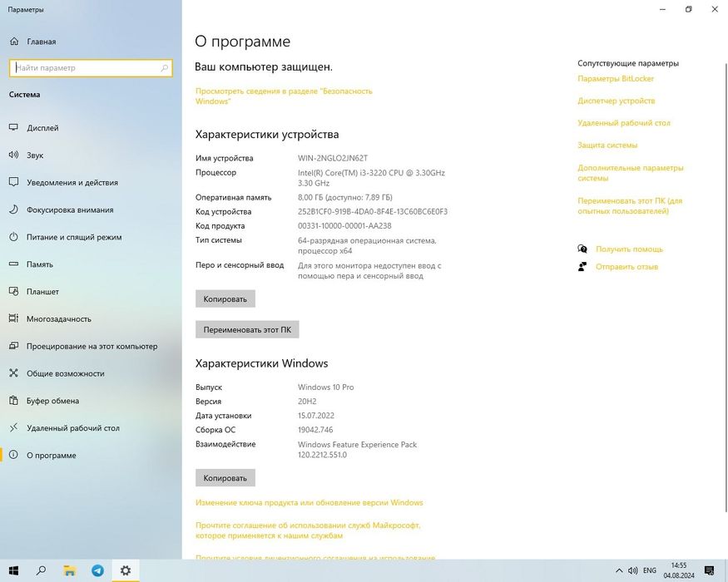
Task: Click the Звук speaker icon in sidebar
Action: point(13,155)
